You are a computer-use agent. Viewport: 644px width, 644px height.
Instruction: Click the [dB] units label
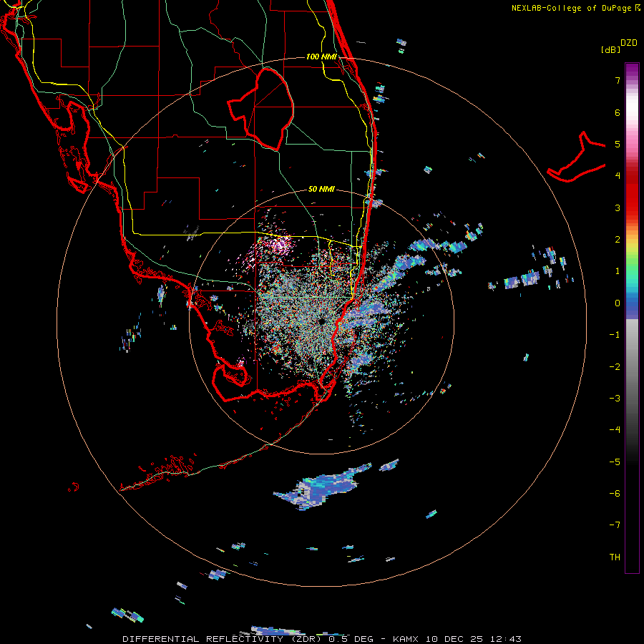tap(611, 49)
